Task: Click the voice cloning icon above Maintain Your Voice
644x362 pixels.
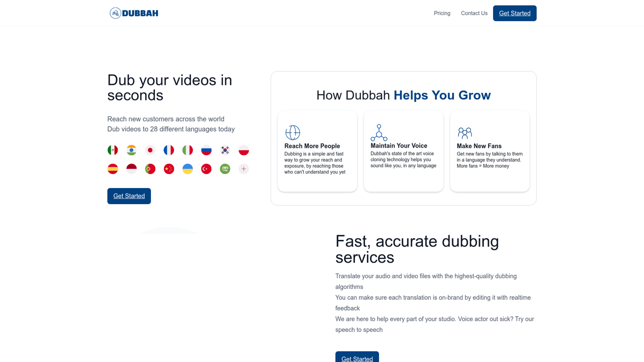Action: click(x=379, y=132)
